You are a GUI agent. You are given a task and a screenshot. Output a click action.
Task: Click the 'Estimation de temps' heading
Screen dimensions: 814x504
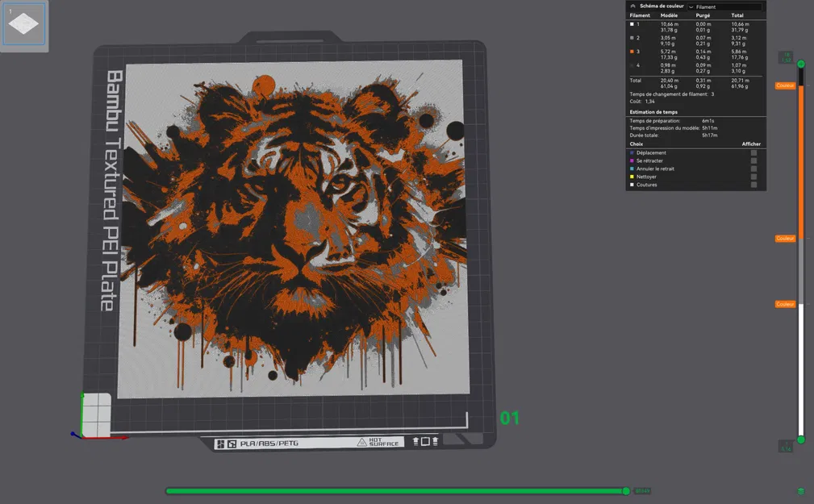[x=653, y=112]
